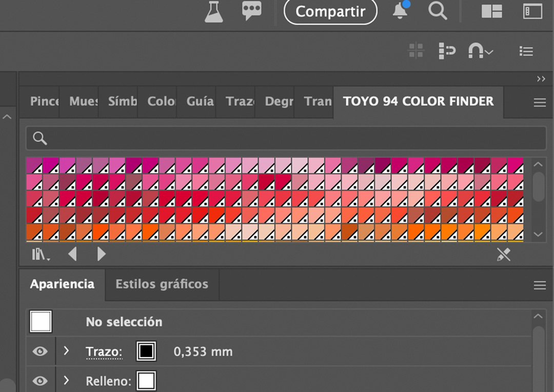Viewport: 554px width, 392px height.
Task: Click the Compartir button
Action: (x=330, y=12)
